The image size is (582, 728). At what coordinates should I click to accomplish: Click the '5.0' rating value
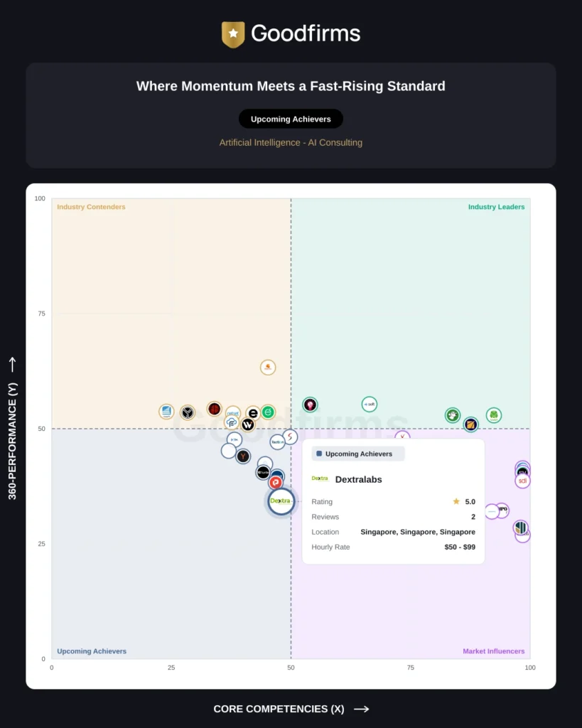pyautogui.click(x=470, y=501)
